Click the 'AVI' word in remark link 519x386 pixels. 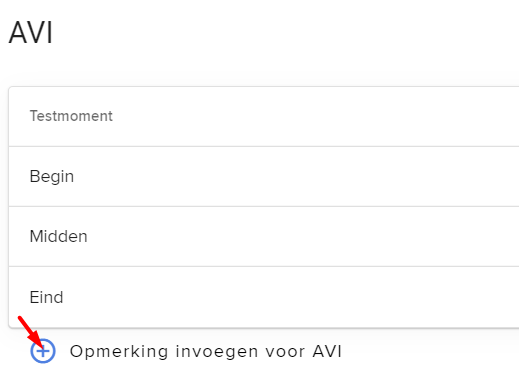click(x=327, y=351)
